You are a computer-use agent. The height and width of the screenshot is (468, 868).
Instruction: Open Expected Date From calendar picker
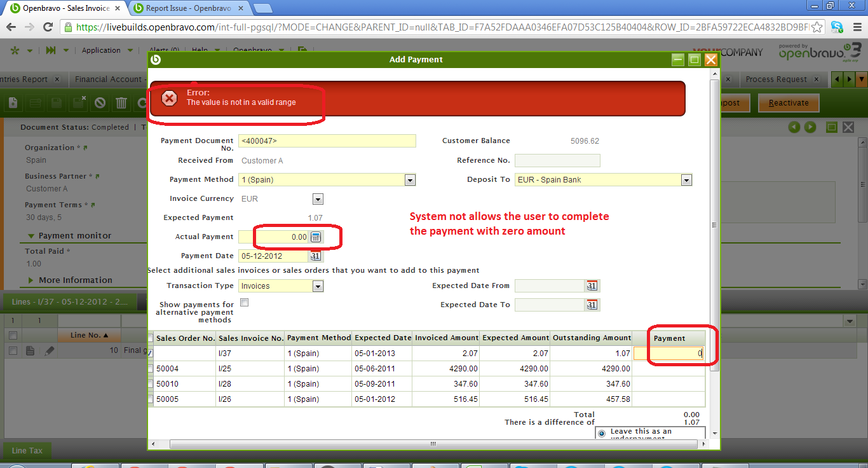coord(592,286)
